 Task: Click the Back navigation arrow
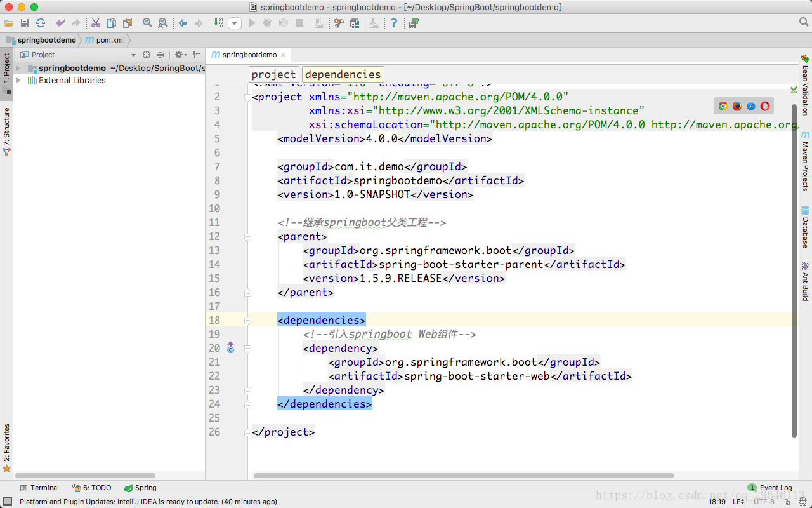(183, 23)
